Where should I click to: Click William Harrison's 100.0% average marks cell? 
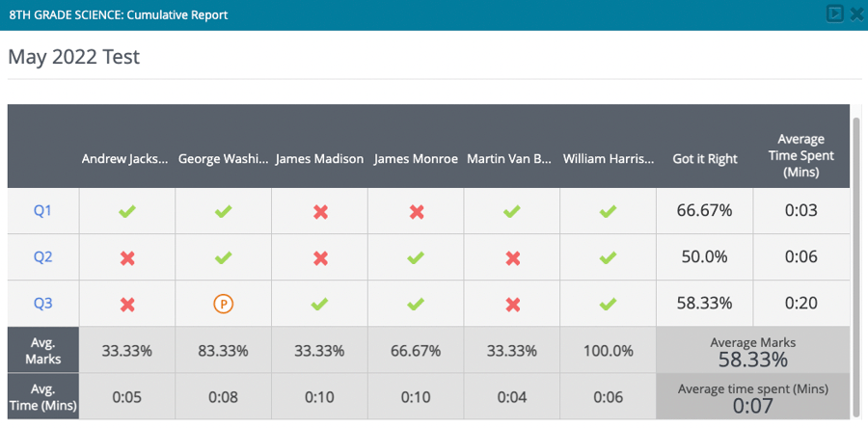(x=609, y=351)
